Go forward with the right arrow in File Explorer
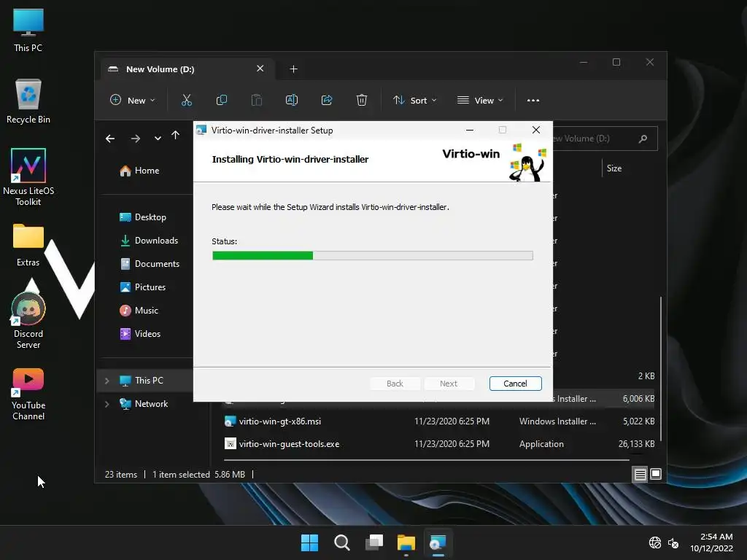This screenshot has width=747, height=560. tap(136, 138)
